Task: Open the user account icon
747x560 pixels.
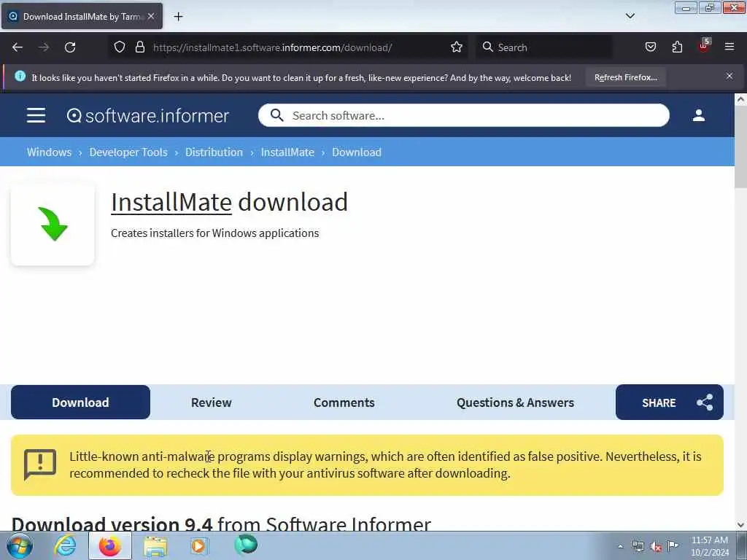Action: (x=698, y=115)
